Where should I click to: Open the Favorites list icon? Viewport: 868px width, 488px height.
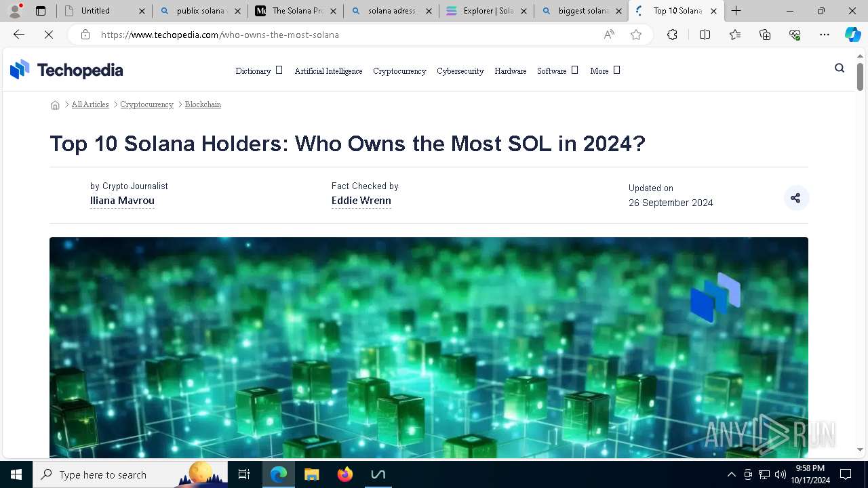click(x=735, y=35)
